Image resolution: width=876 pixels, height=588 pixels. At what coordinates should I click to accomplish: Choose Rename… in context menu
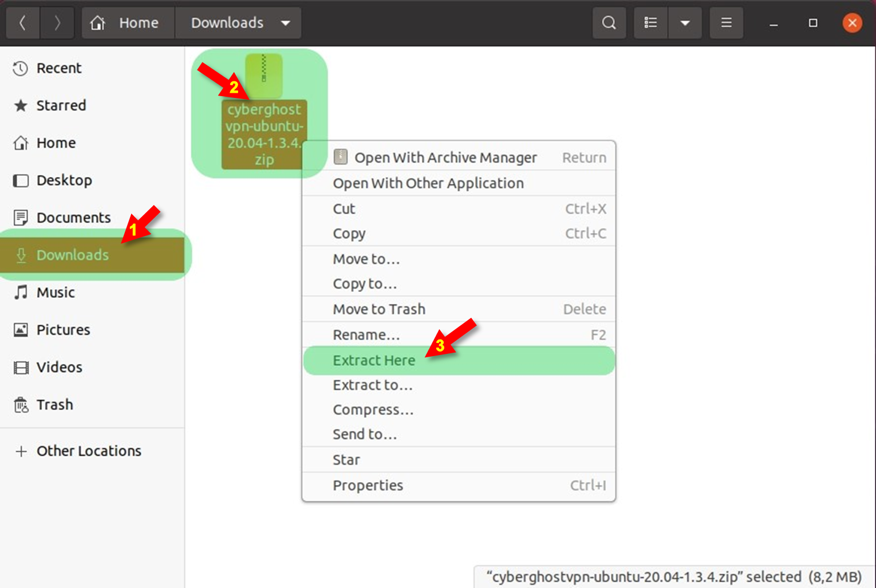click(x=459, y=335)
